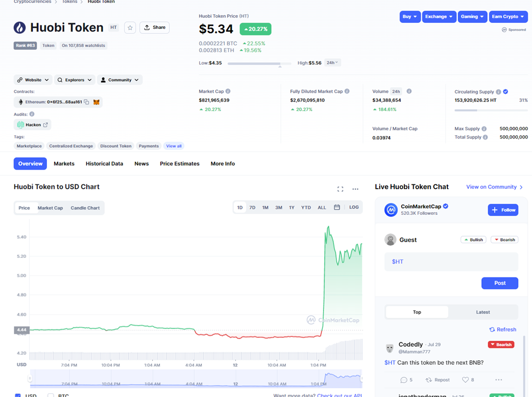Image resolution: width=532 pixels, height=397 pixels.
Task: Open Historical Data tab
Action: [x=104, y=164]
